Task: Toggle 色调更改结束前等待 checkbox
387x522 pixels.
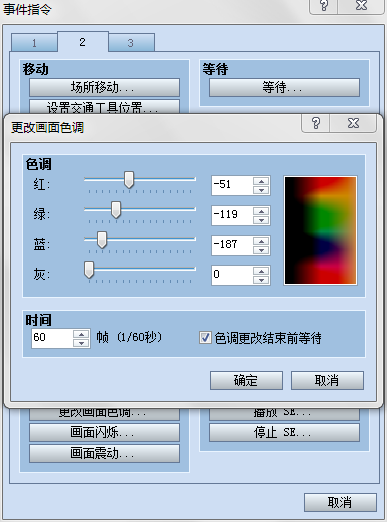Action: click(x=205, y=338)
